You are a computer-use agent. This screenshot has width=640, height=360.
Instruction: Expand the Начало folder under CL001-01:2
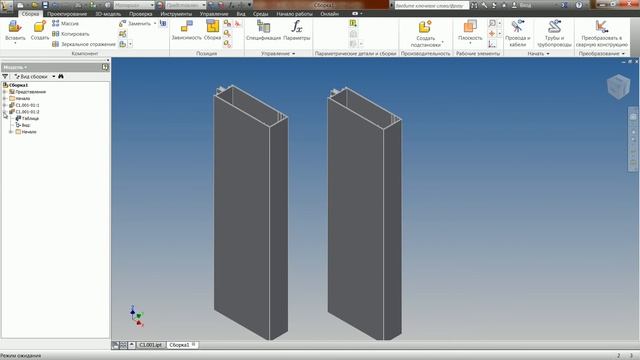pos(11,132)
